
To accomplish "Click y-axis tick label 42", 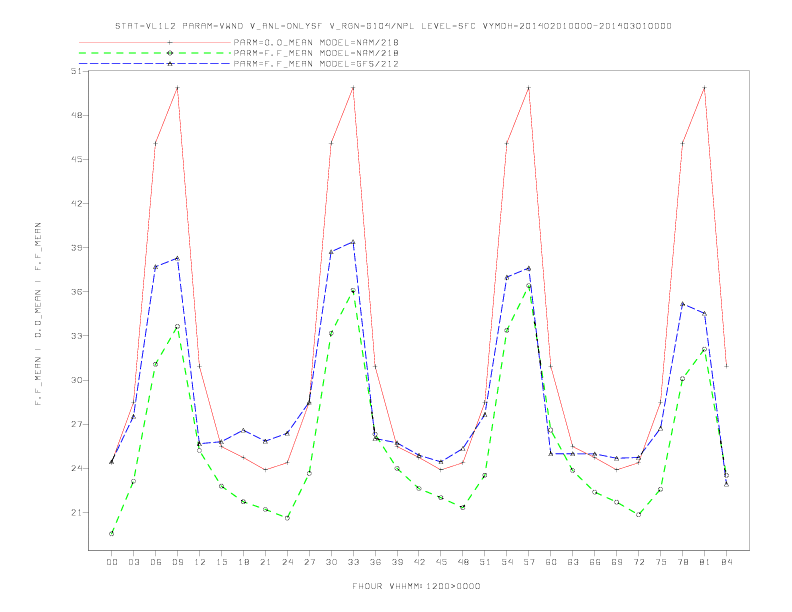I will click(x=76, y=203).
